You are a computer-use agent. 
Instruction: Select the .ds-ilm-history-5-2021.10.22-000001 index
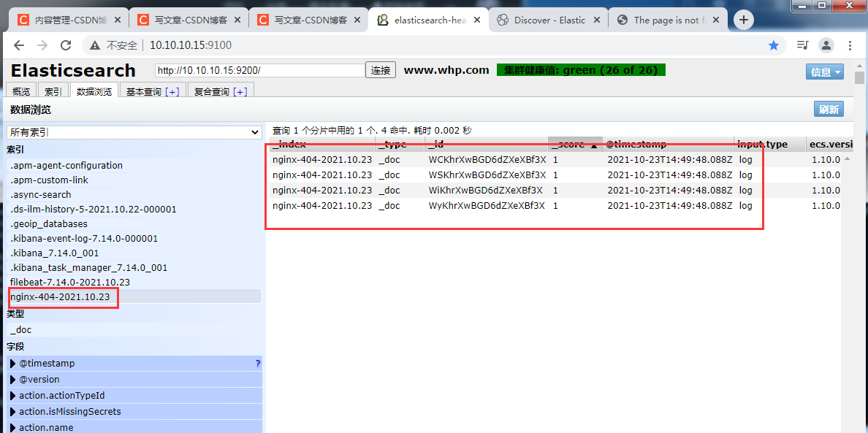coord(134,210)
